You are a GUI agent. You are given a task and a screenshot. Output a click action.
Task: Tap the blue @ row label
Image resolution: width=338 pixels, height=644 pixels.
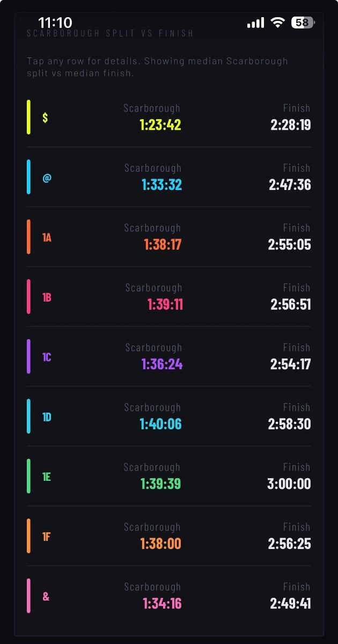pyautogui.click(x=47, y=178)
